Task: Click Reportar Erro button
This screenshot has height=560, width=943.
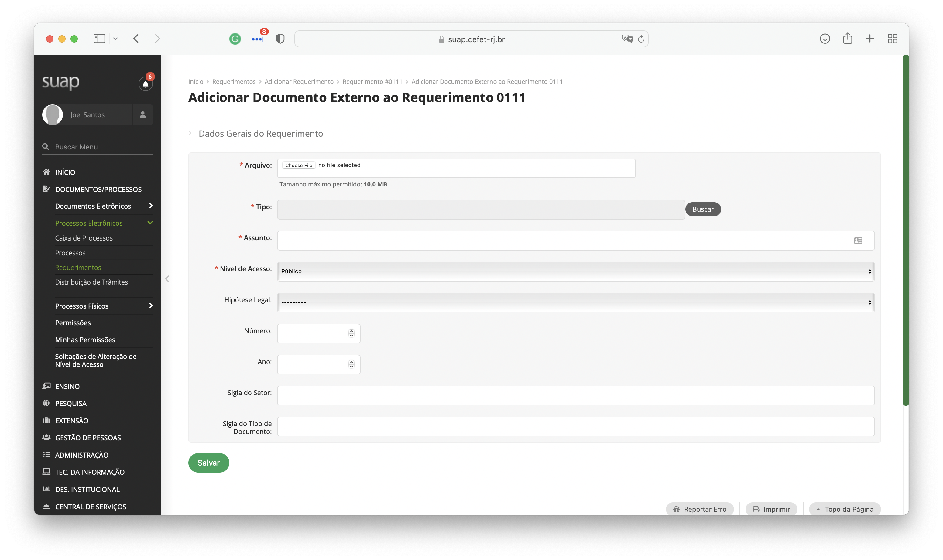Action: coord(700,509)
